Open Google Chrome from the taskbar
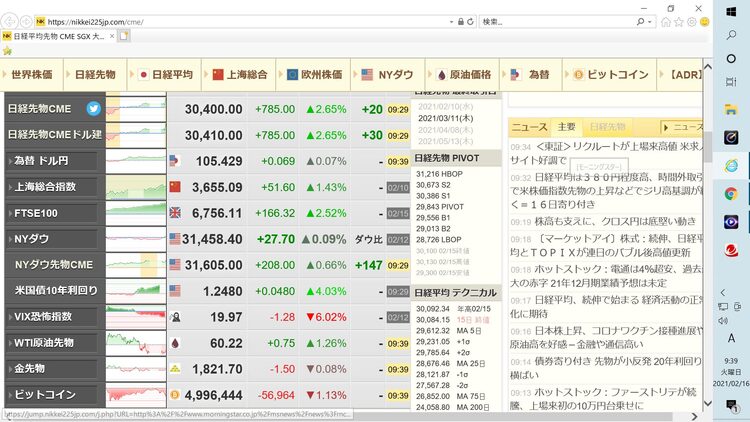Screen dimensions: 750x422 coord(731,194)
